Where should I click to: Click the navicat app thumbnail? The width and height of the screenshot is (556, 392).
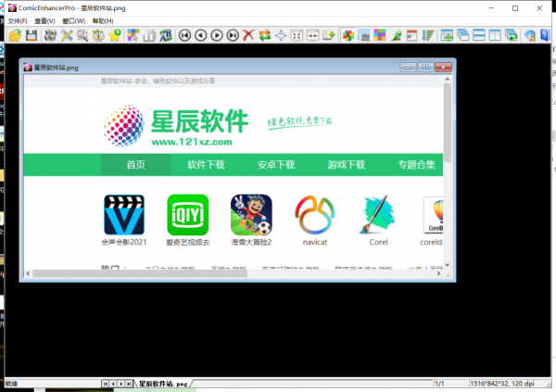[315, 215]
